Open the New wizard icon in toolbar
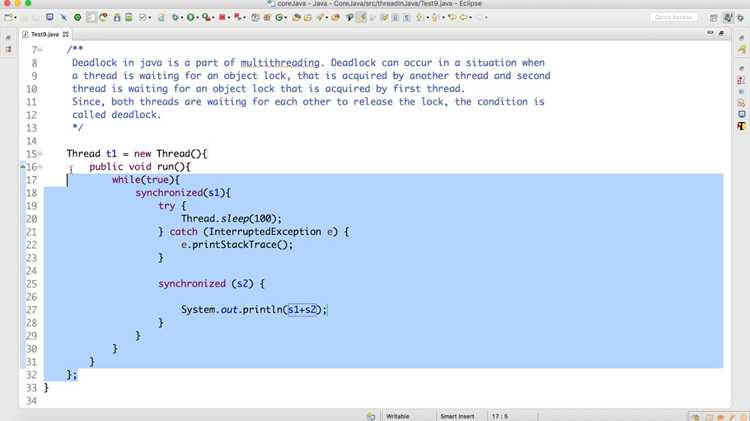 point(8,17)
